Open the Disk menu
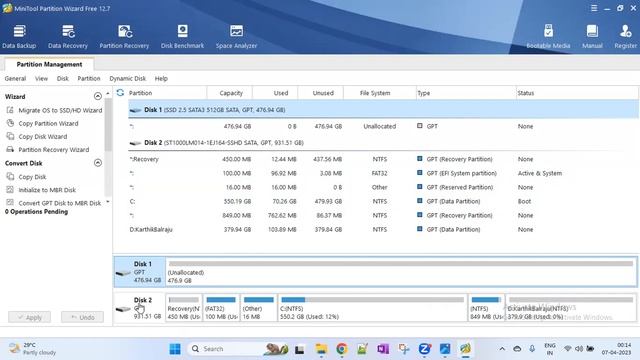 (x=62, y=78)
